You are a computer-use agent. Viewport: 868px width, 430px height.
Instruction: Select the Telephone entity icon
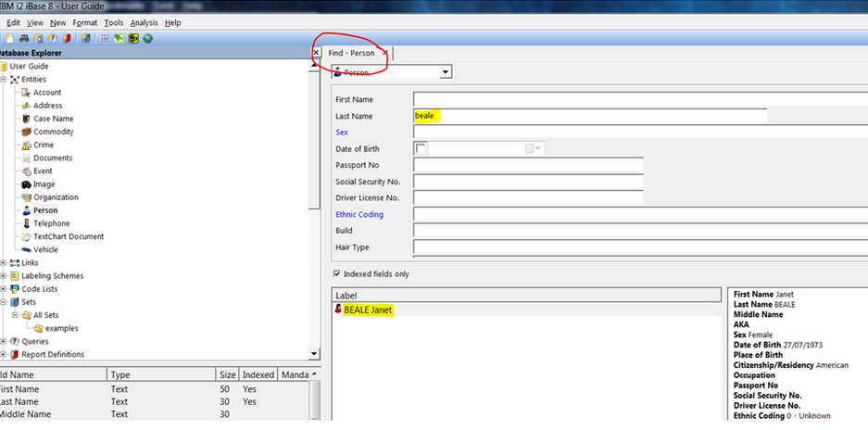(25, 223)
